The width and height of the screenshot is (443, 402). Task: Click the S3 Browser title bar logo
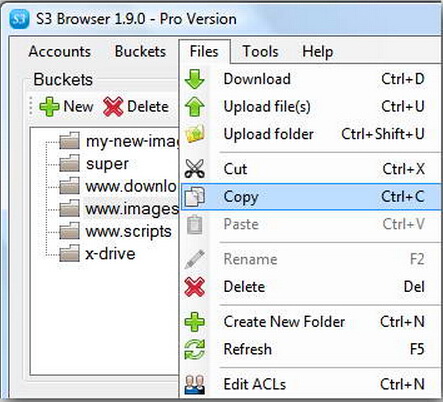19,19
